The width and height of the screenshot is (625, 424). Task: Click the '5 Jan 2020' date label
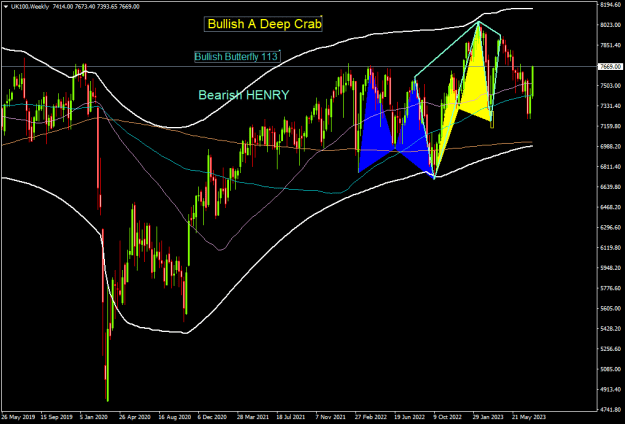[95, 417]
